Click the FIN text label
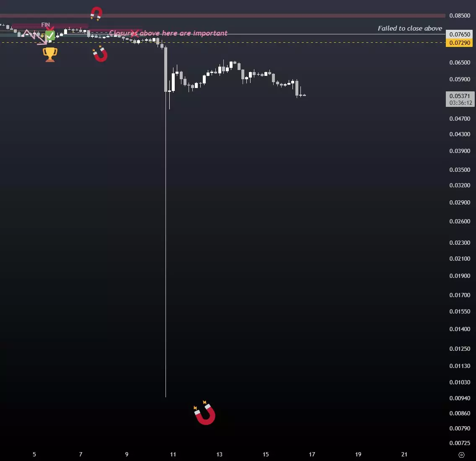The width and height of the screenshot is (476, 461). coord(46,25)
